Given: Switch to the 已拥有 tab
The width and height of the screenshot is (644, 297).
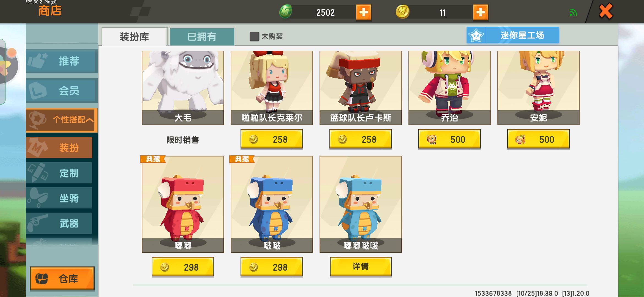Looking at the screenshot, I should pos(202,37).
